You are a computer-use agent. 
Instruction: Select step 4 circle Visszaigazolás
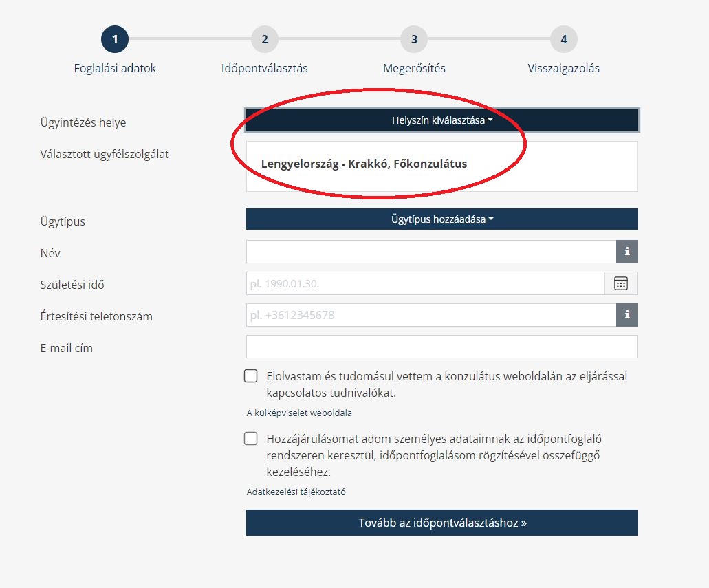[563, 39]
